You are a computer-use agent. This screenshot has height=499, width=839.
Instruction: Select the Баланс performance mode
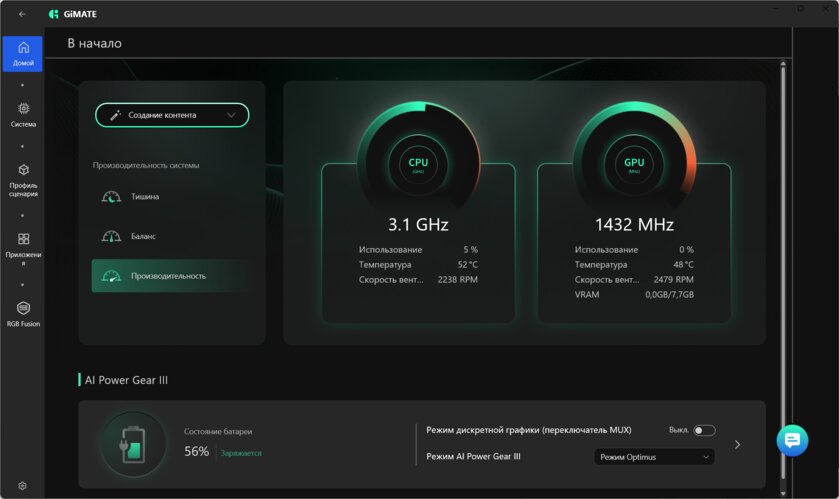click(x=171, y=236)
